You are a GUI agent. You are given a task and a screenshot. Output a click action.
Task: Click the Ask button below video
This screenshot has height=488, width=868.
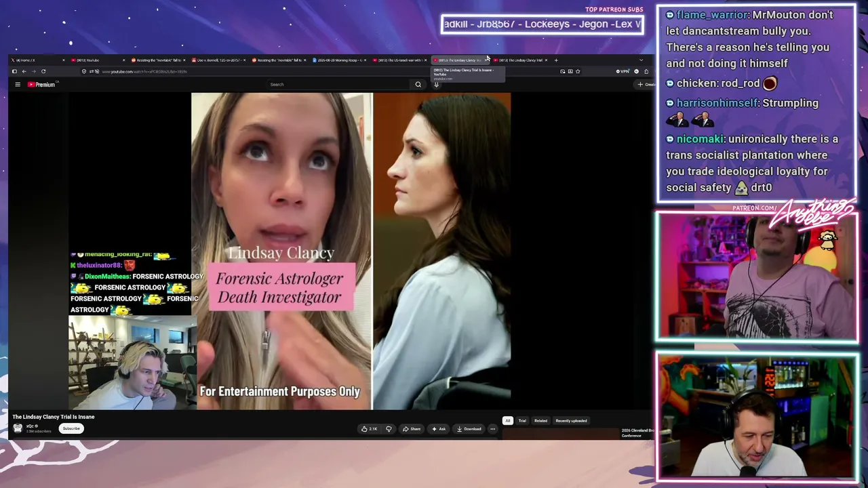click(439, 429)
